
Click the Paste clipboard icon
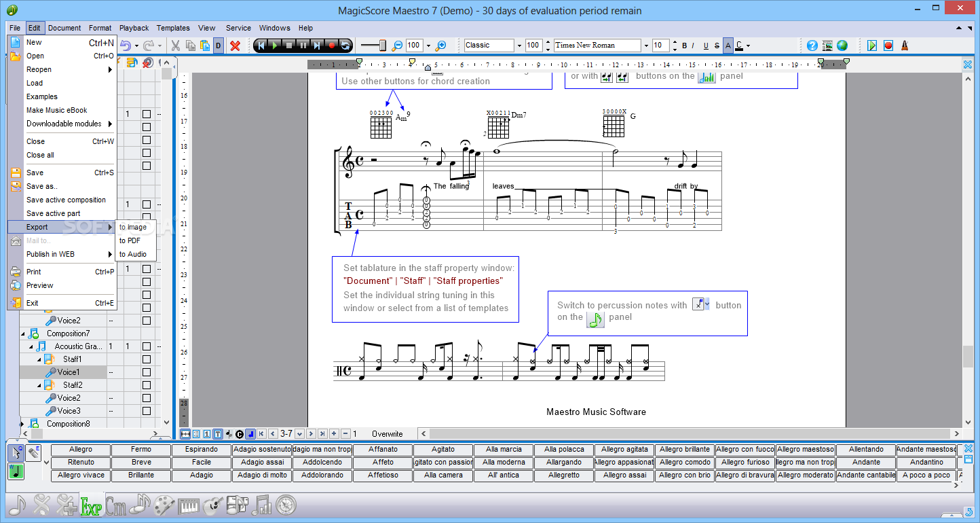204,46
